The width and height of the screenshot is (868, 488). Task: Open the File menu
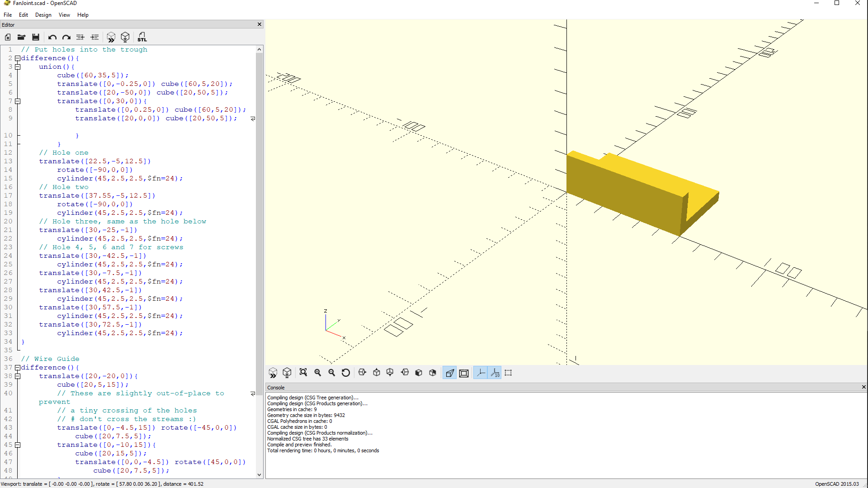(8, 15)
